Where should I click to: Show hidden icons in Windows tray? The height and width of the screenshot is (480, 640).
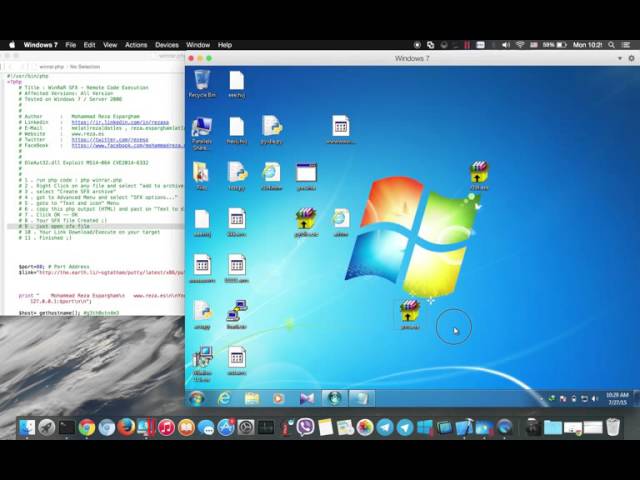pyautogui.click(x=542, y=399)
